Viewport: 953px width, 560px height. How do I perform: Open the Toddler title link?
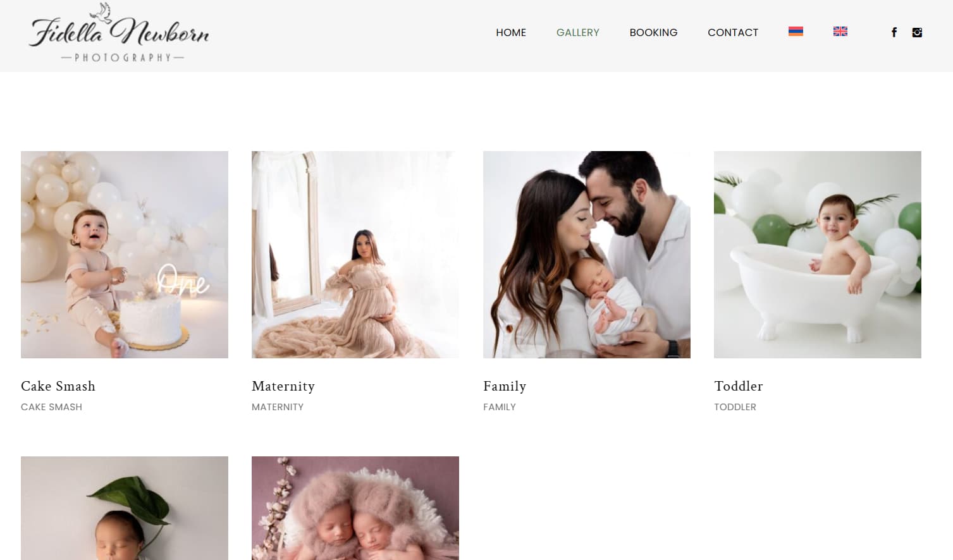[x=738, y=386]
